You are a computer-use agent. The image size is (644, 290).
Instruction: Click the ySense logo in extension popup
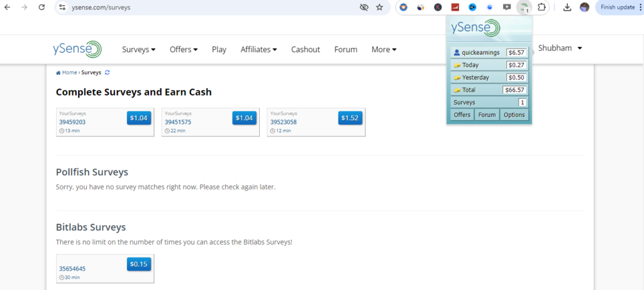pyautogui.click(x=475, y=28)
